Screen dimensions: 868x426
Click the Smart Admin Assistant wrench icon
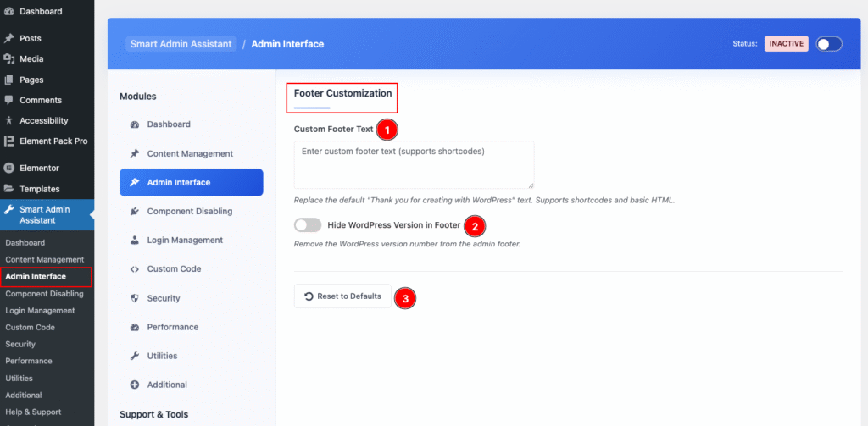(8, 210)
